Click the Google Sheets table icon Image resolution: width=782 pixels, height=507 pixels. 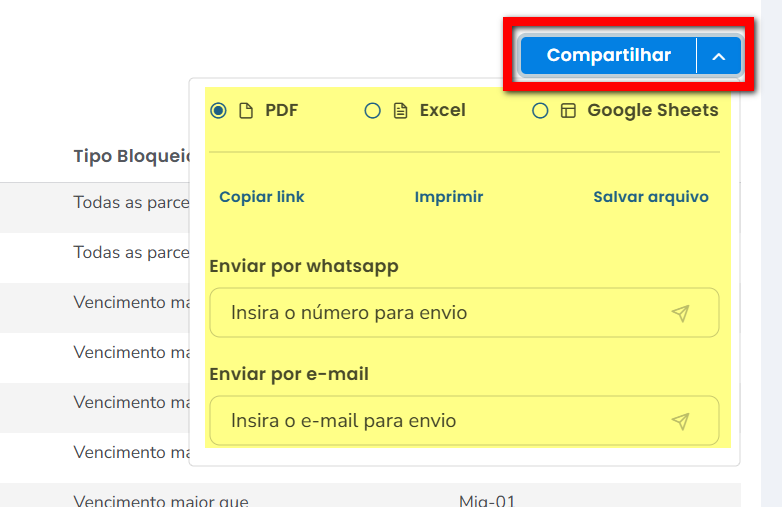[x=568, y=111]
